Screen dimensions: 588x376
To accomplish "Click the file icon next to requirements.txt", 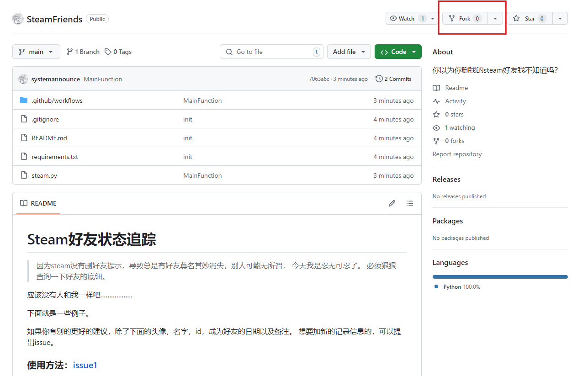I will pos(24,157).
